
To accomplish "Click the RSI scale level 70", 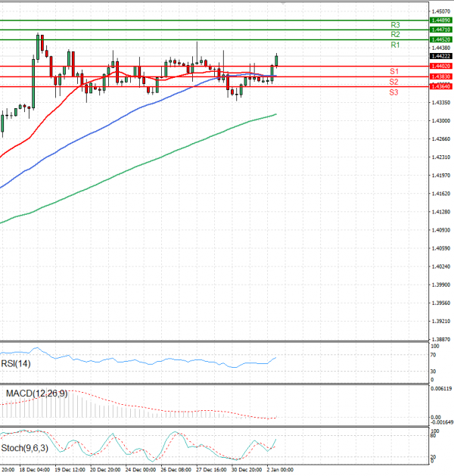I will click(434, 355).
